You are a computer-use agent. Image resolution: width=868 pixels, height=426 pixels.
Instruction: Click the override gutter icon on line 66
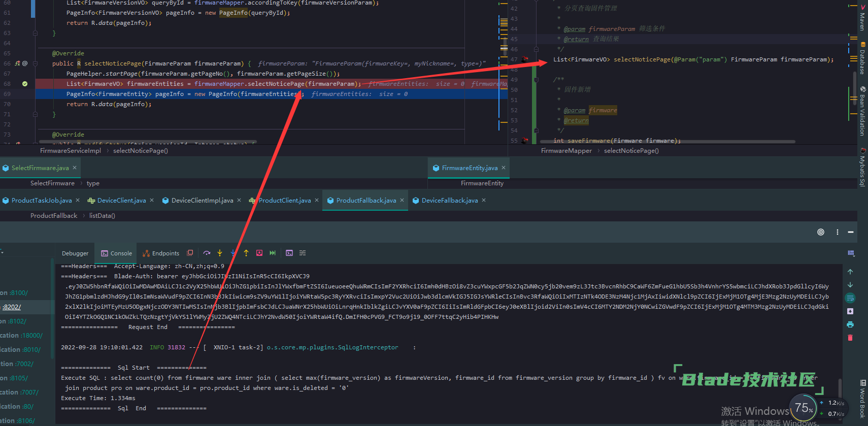pyautogui.click(x=17, y=63)
